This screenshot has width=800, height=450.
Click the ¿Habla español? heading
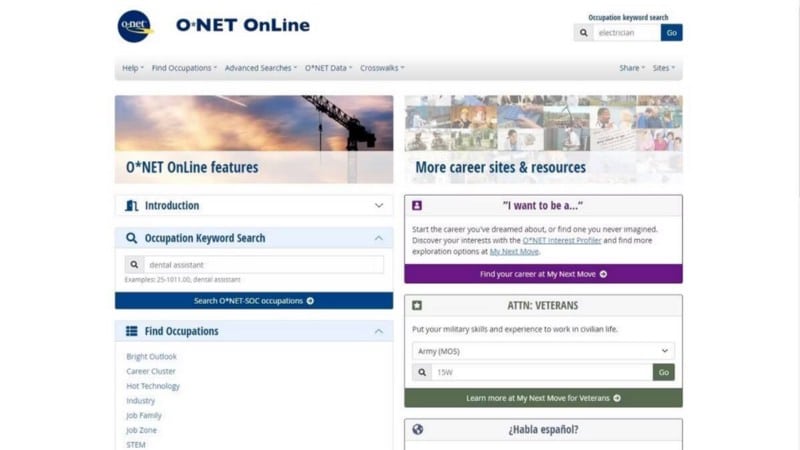coord(543,430)
